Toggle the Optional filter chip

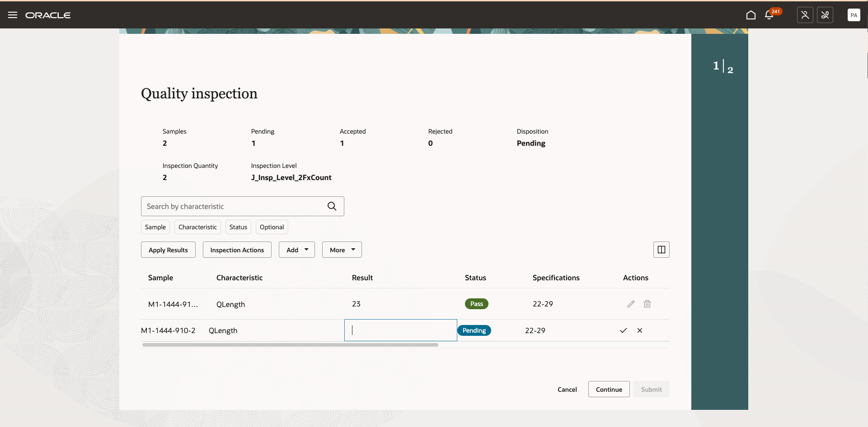[272, 227]
